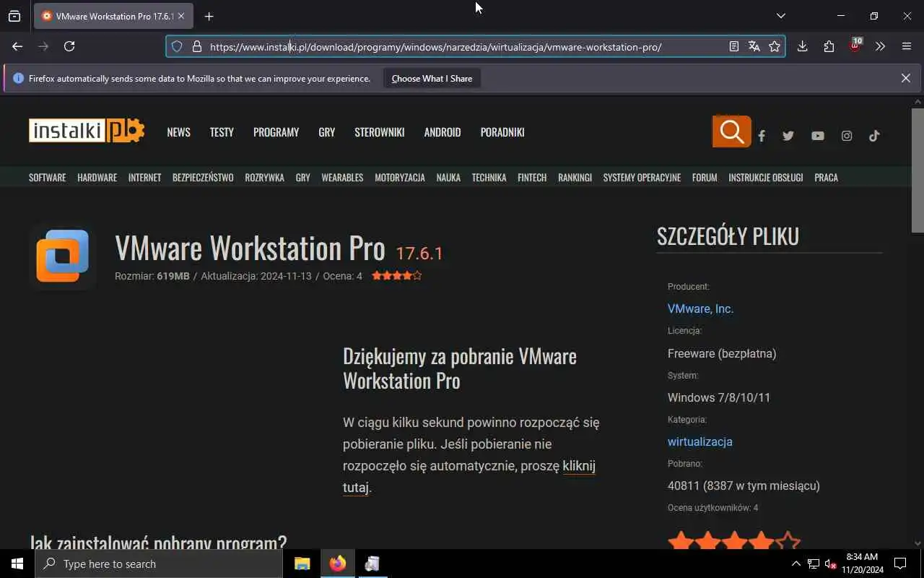Click the VMware Workstation Pro app icon
The width and height of the screenshot is (924, 578).
tap(63, 256)
